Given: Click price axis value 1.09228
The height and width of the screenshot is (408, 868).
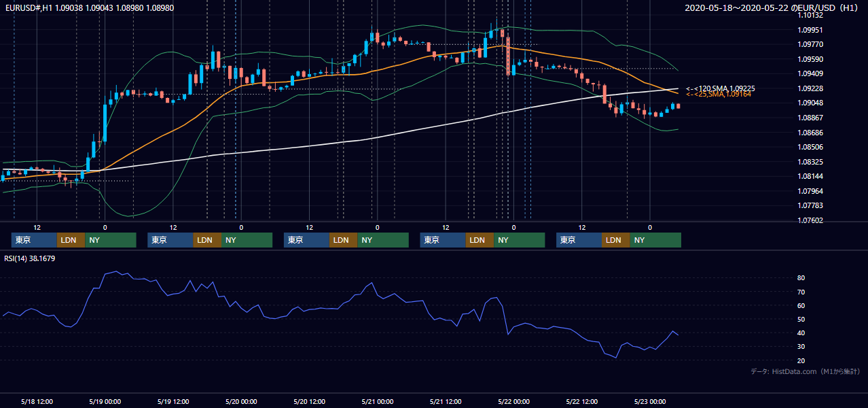Looking at the screenshot, I should (810, 88).
